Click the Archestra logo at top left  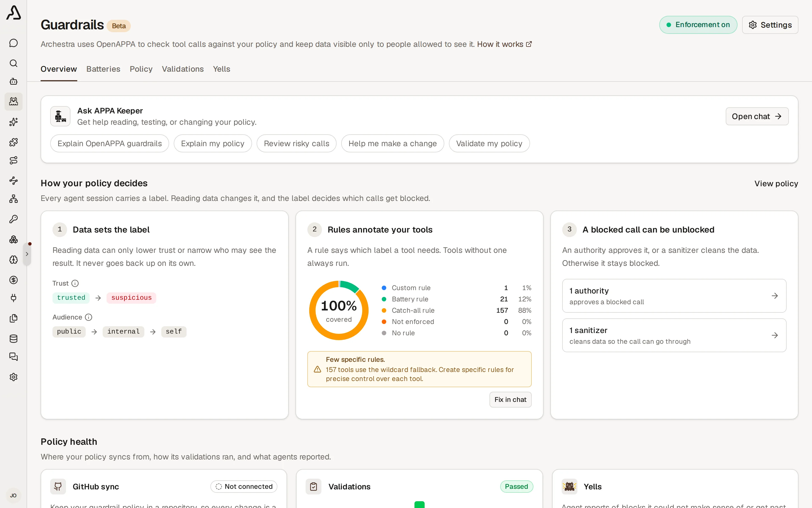(x=14, y=13)
